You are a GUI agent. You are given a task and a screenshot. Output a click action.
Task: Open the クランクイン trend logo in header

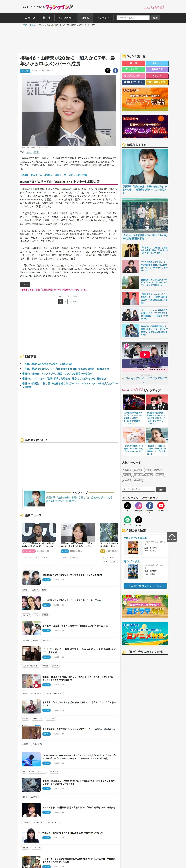[153, 7]
